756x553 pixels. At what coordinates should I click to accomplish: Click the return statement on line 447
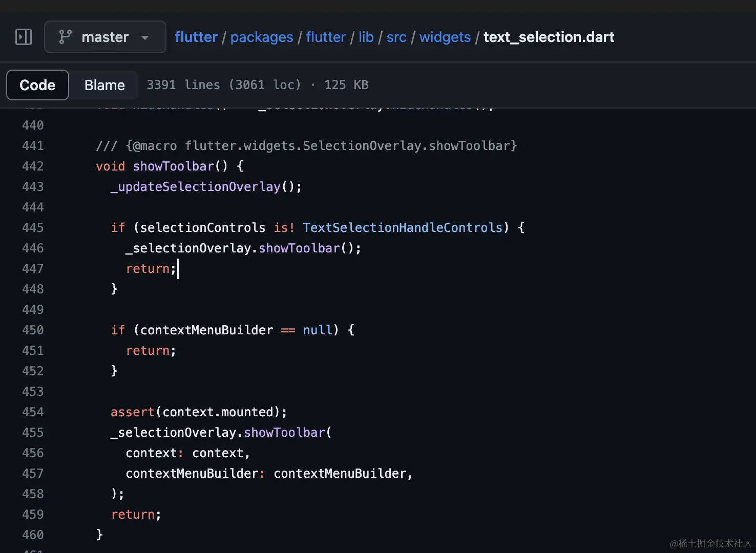pyautogui.click(x=151, y=269)
